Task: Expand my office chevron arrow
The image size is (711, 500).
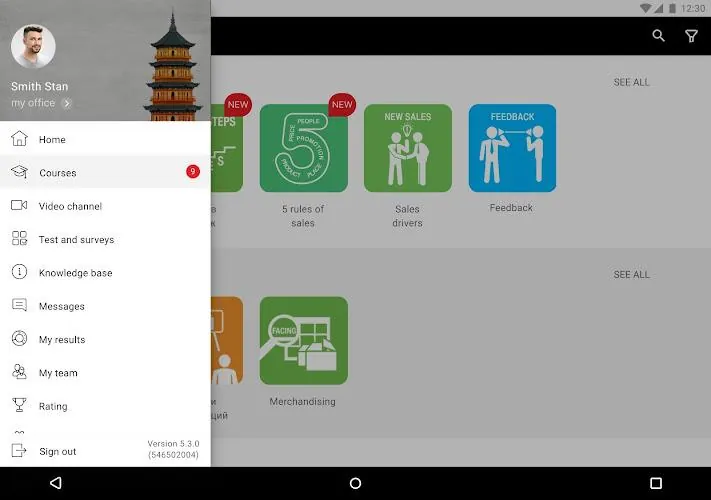Action: tap(67, 103)
